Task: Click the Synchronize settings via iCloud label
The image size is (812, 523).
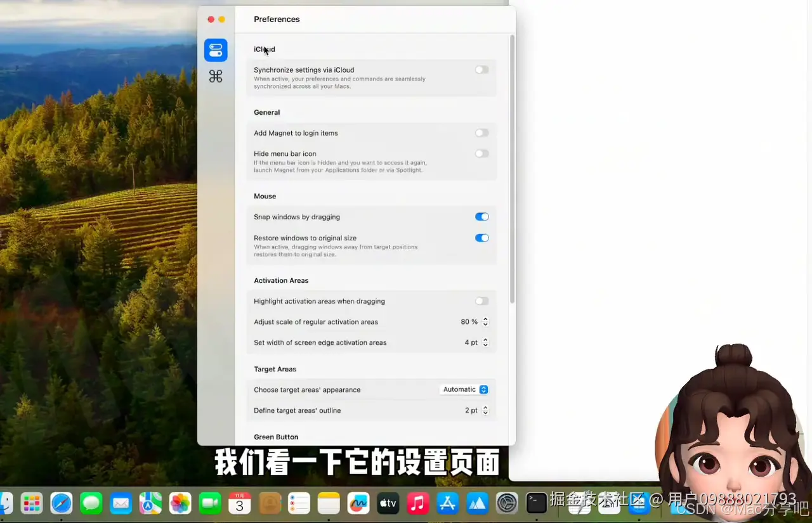Action: (304, 70)
